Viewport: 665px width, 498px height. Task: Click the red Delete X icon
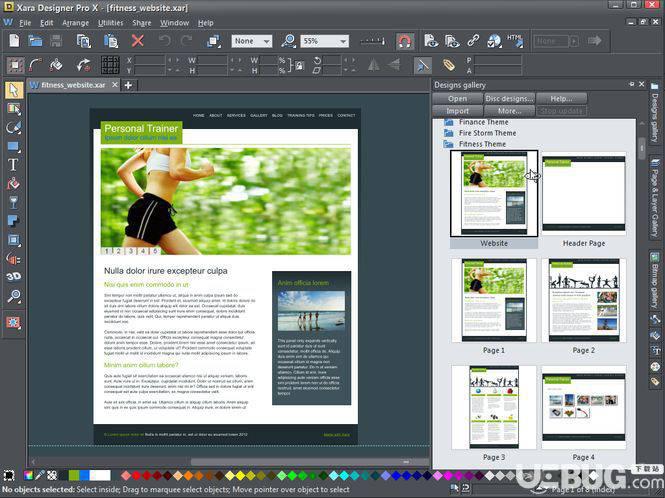tap(137, 41)
